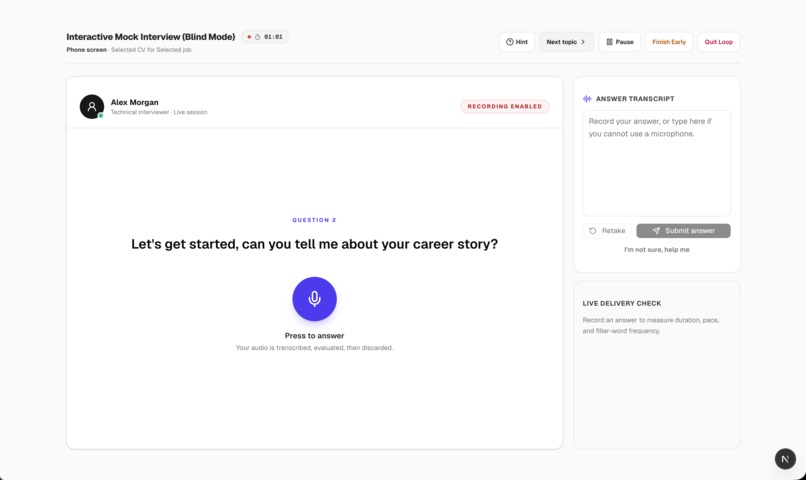The width and height of the screenshot is (806, 480).
Task: Click the Alex Morgan name
Action: tap(135, 102)
